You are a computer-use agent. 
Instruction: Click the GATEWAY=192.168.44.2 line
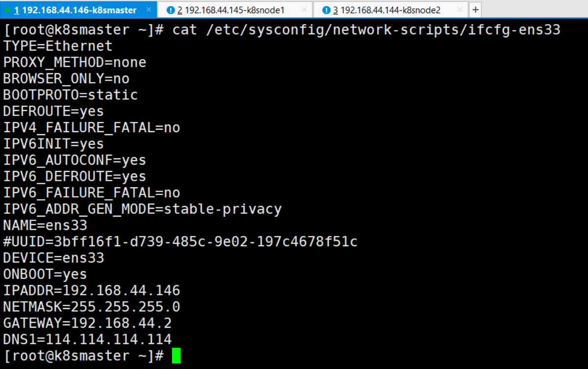click(x=88, y=323)
